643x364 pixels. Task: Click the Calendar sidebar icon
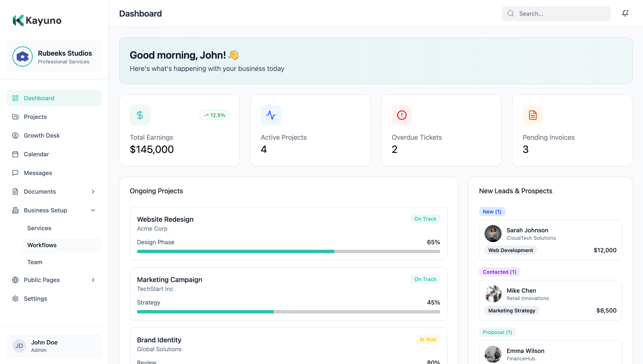tap(15, 154)
